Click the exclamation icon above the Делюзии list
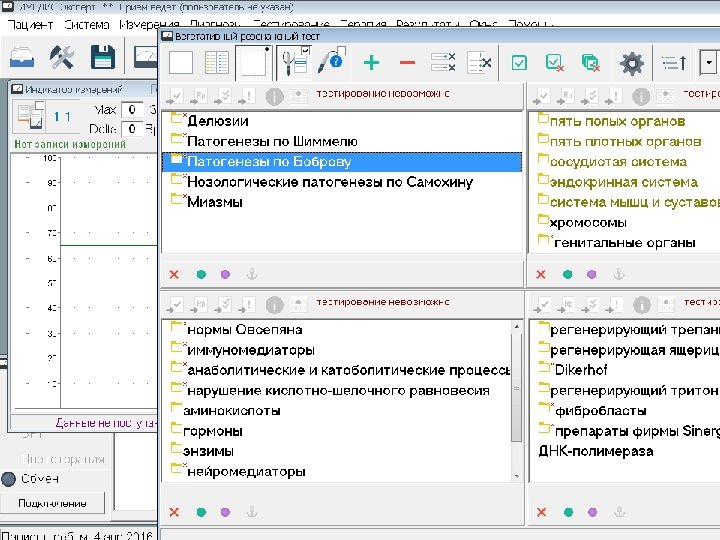Image resolution: width=720 pixels, height=540 pixels. click(247, 96)
